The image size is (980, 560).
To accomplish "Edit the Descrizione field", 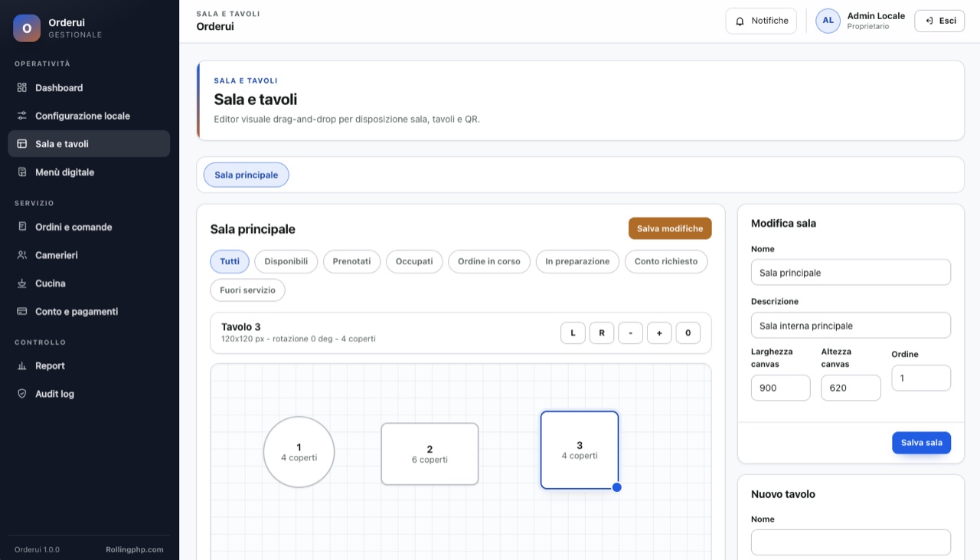I will pyautogui.click(x=851, y=325).
